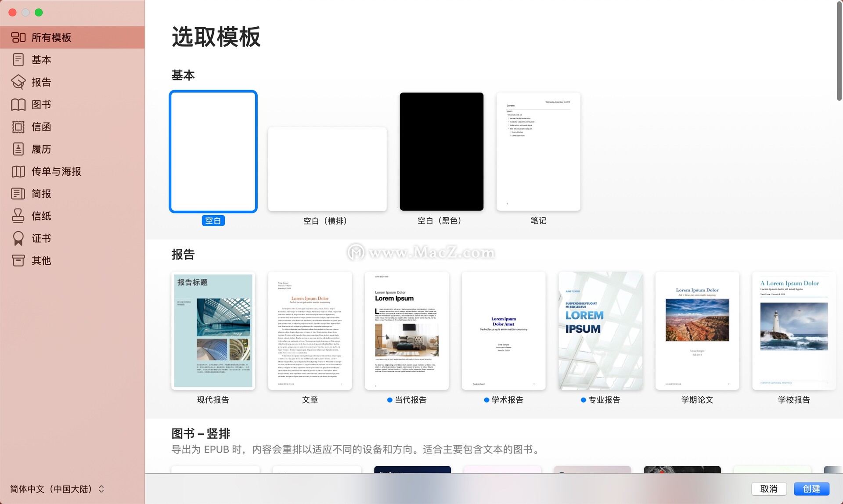Select the 图书 sidebar label
This screenshot has width=843, height=504.
coord(41,104)
